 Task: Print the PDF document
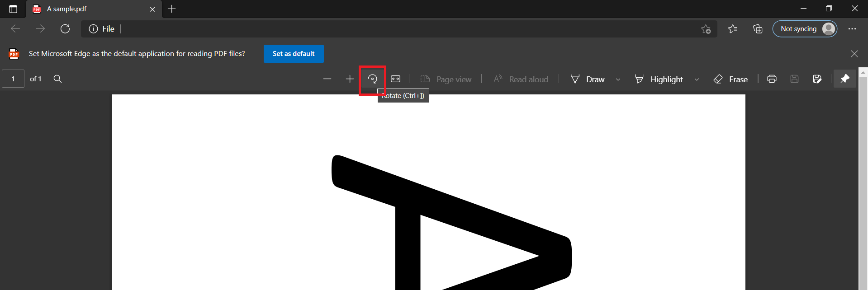coord(772,79)
